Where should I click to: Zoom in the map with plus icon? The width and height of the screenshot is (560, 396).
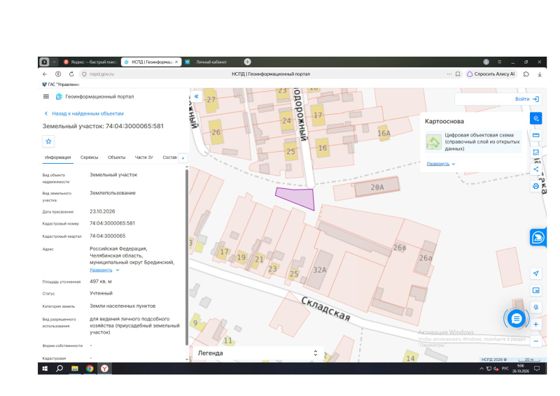tap(536, 324)
